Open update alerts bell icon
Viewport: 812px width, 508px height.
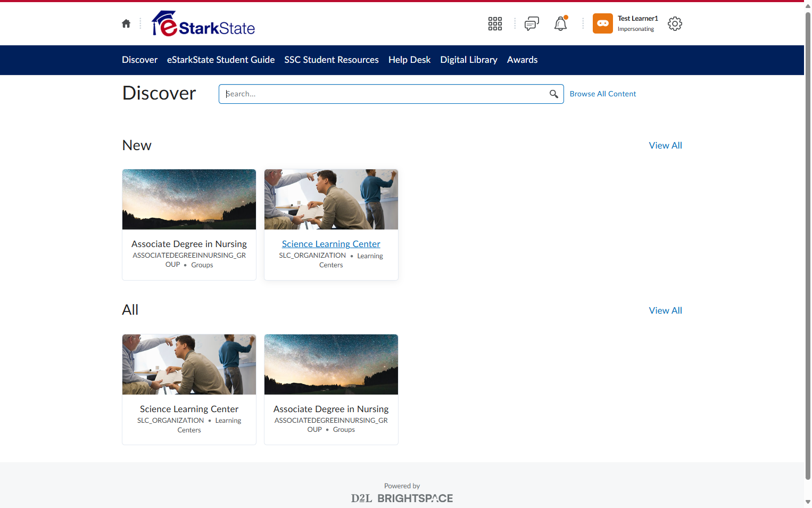[x=561, y=23]
